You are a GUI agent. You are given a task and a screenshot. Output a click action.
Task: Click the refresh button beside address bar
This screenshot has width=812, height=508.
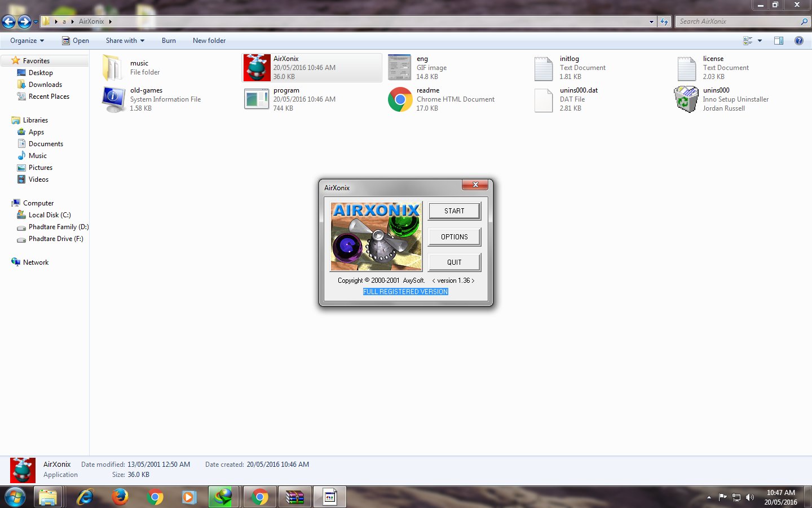click(x=664, y=22)
